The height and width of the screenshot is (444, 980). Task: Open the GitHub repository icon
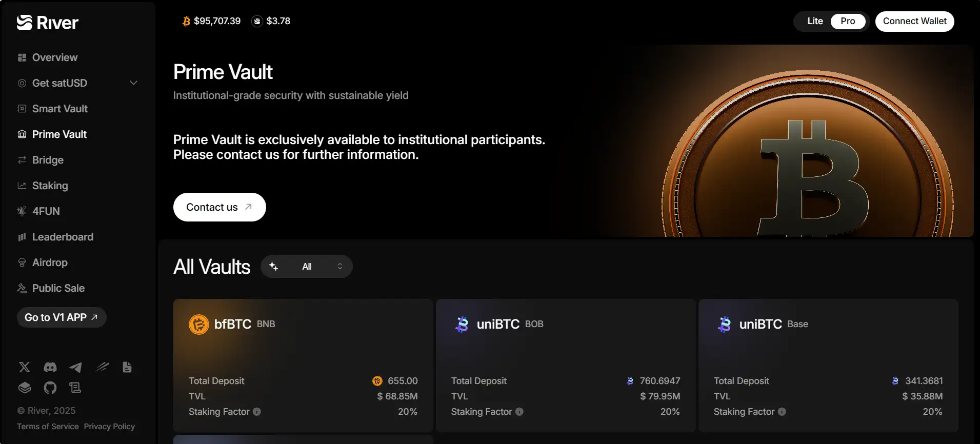50,388
